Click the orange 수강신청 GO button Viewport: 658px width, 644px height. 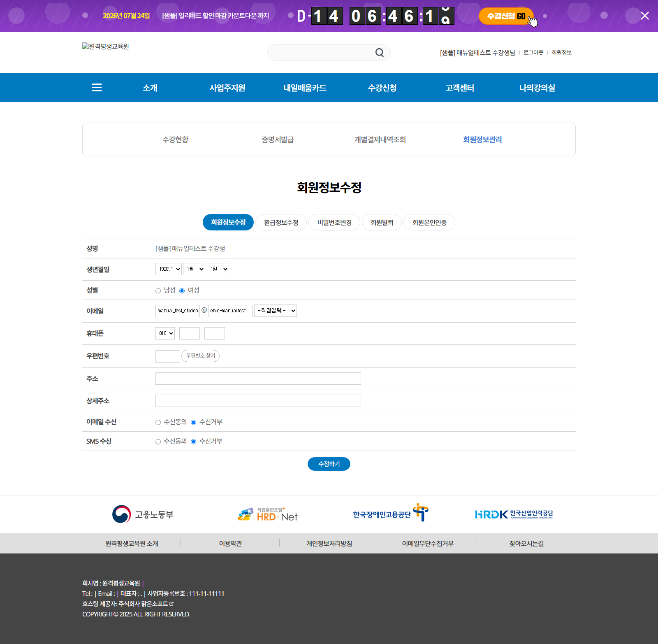pos(506,16)
